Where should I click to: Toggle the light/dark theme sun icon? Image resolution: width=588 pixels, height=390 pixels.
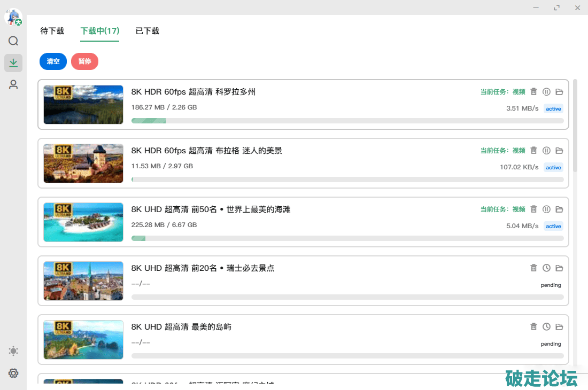coord(13,351)
